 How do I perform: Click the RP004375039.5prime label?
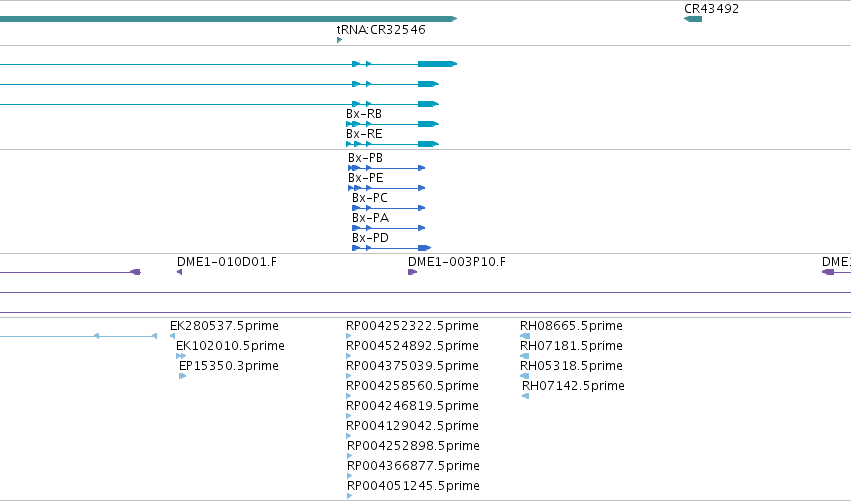pyautogui.click(x=412, y=366)
